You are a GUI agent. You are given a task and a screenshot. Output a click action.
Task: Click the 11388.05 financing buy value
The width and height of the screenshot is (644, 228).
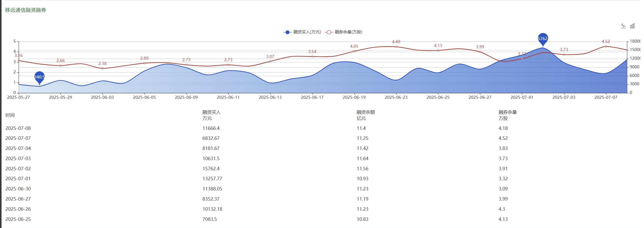point(212,189)
